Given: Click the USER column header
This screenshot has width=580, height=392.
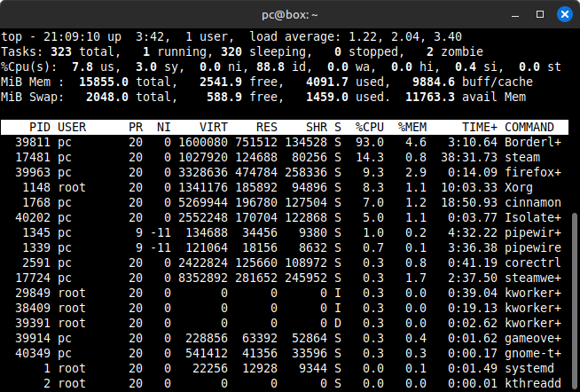Looking at the screenshot, I should 72,127.
